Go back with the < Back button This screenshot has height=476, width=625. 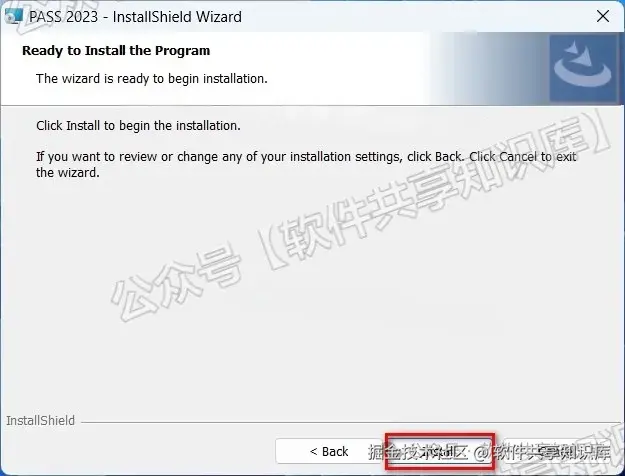(329, 451)
